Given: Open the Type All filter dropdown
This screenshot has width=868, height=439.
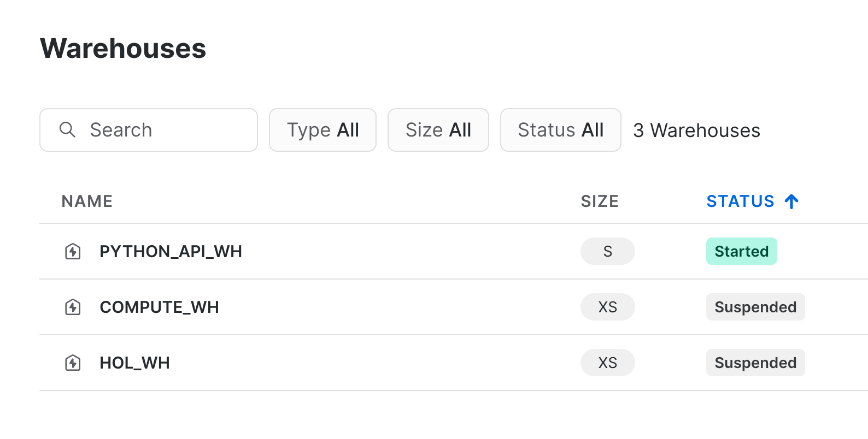Looking at the screenshot, I should (x=322, y=130).
